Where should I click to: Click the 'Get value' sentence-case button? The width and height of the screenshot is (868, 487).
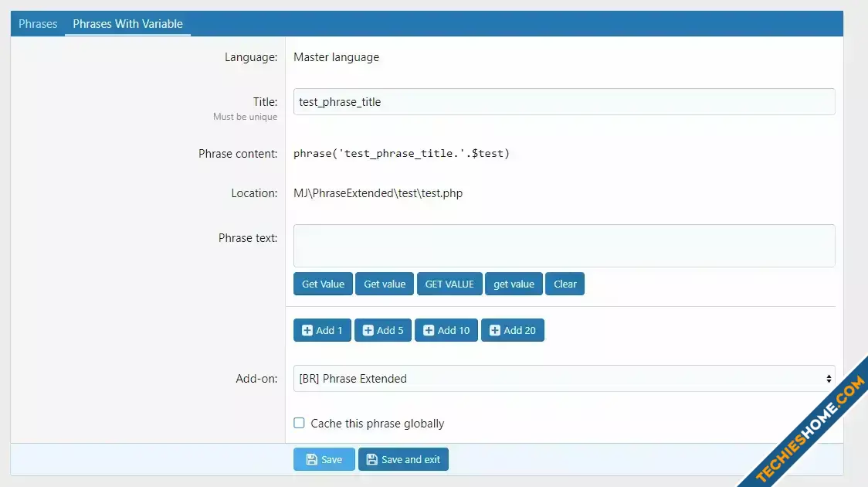(385, 284)
